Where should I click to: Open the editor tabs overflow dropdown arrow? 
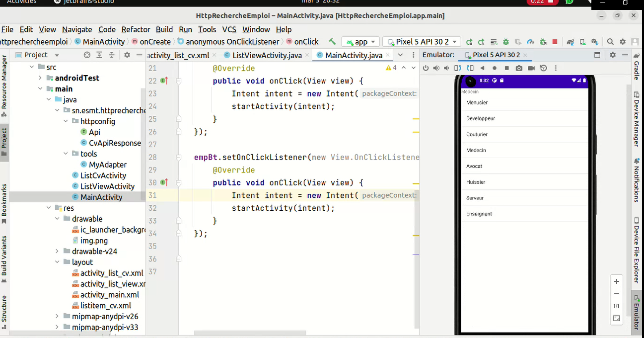[x=400, y=55]
